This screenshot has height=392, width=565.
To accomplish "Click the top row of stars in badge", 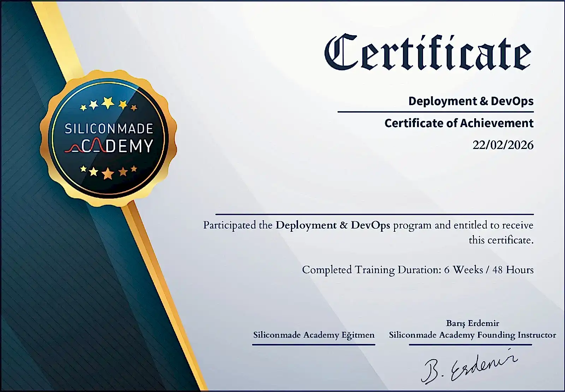I will tap(108, 104).
